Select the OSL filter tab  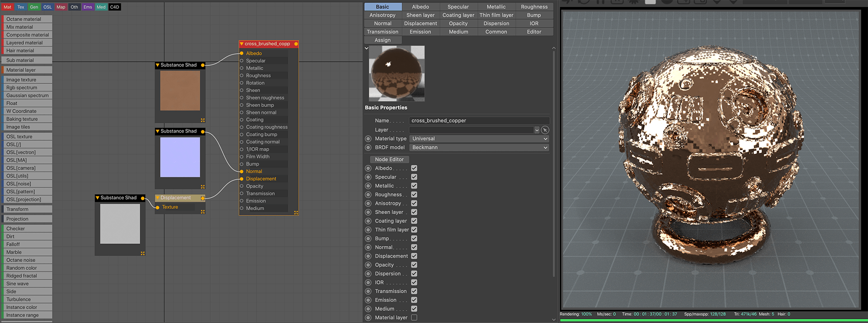tap(47, 7)
